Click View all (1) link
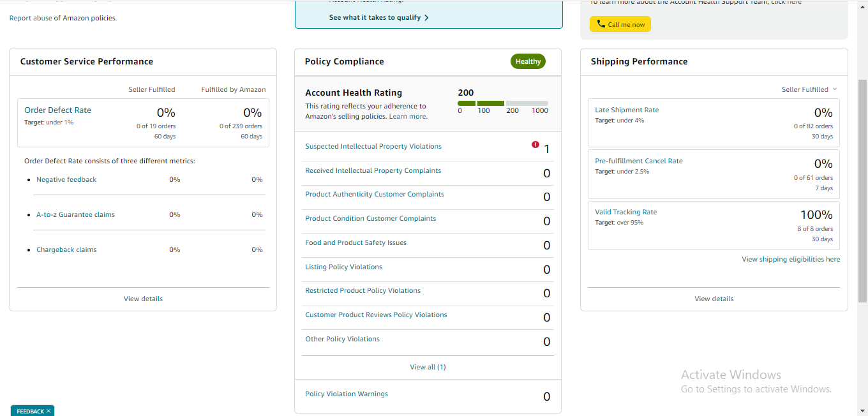868x416 pixels. click(428, 367)
